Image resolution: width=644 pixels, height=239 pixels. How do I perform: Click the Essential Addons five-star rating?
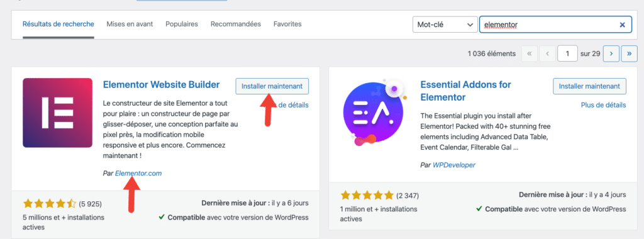[367, 196]
